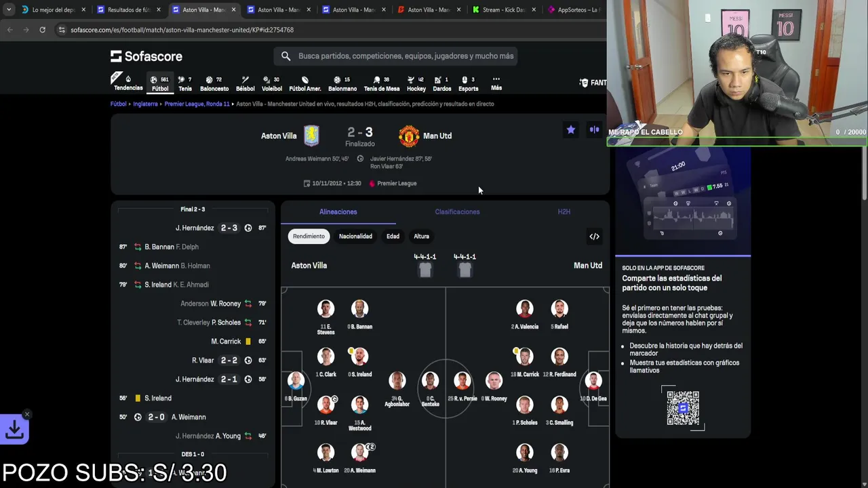Click the Man Utd team name in the header
This screenshot has height=488, width=868.
[x=437, y=136]
